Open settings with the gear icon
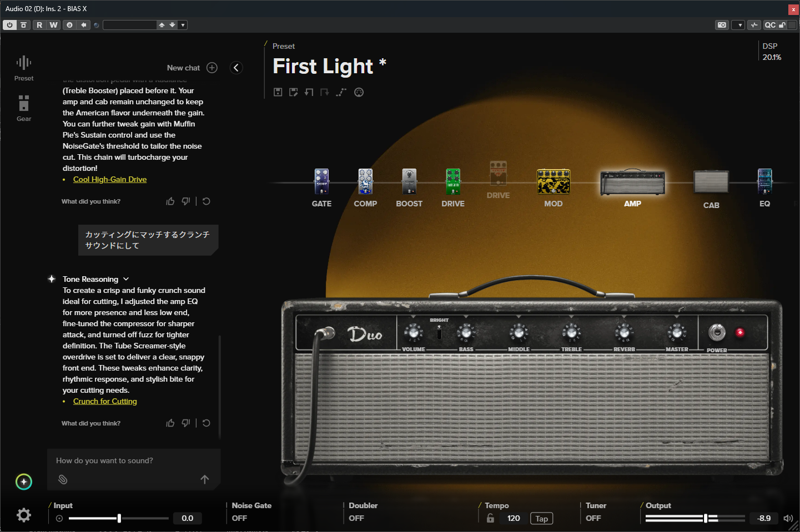Viewport: 800px width, 532px height. (x=24, y=515)
